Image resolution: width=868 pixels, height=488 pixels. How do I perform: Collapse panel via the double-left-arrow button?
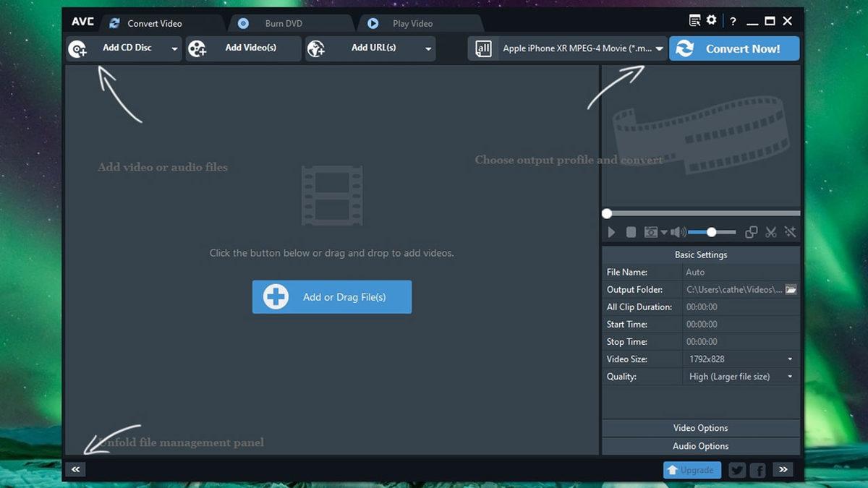tap(75, 469)
